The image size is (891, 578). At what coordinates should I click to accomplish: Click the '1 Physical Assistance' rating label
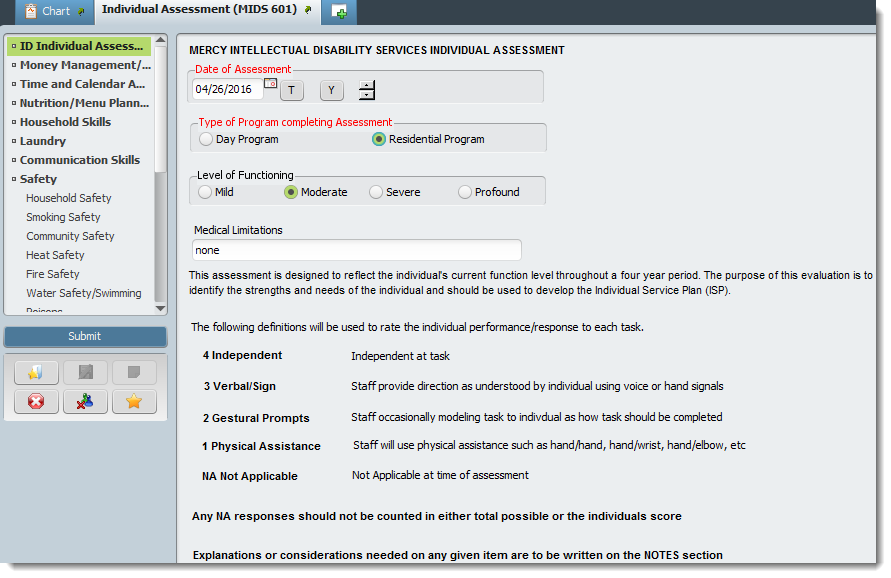tap(261, 447)
